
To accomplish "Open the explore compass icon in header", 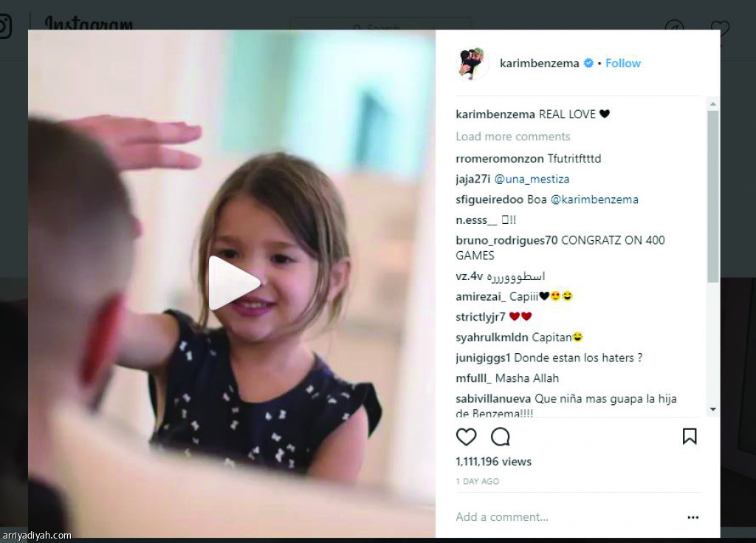I will [x=675, y=27].
